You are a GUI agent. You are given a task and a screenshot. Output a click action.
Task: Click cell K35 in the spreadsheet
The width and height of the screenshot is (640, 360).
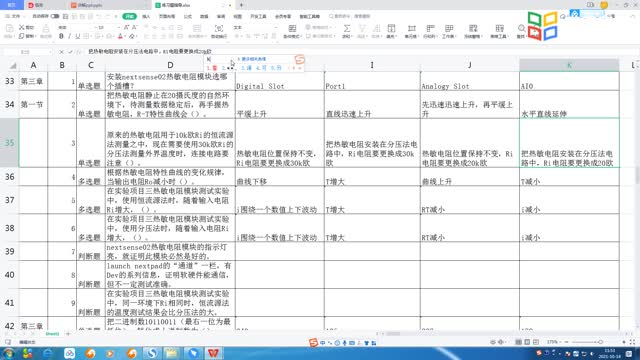(569, 143)
